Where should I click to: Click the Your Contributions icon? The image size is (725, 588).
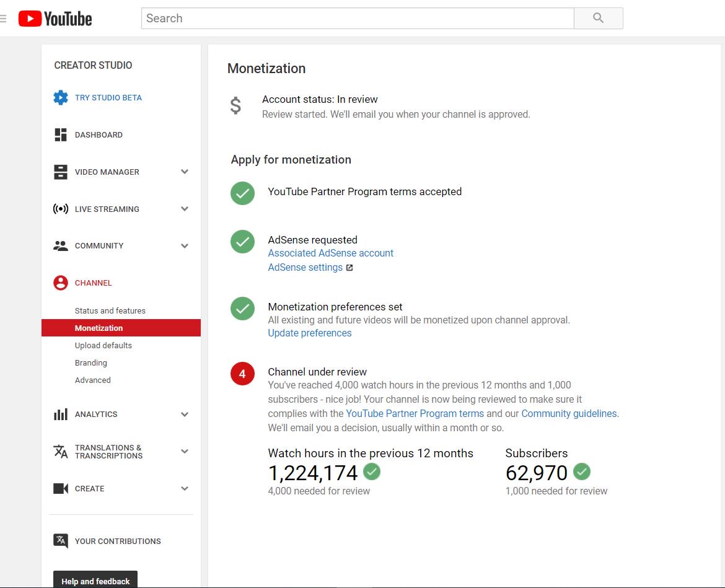point(61,541)
